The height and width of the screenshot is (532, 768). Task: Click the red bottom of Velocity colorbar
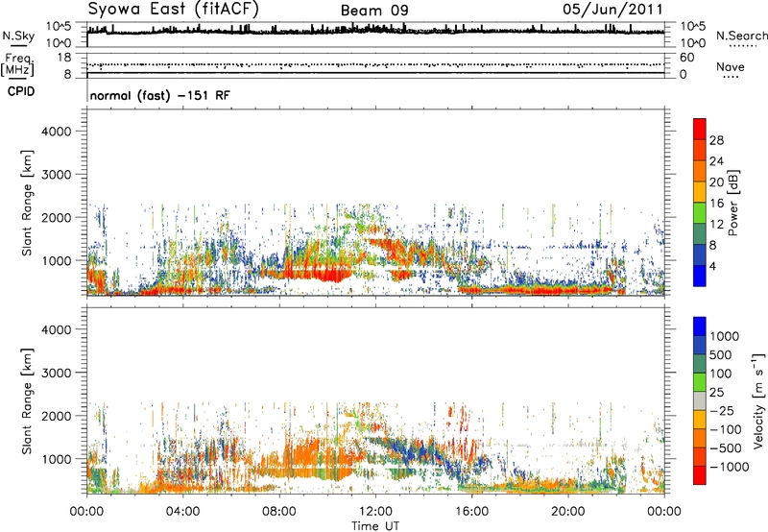pyautogui.click(x=700, y=475)
